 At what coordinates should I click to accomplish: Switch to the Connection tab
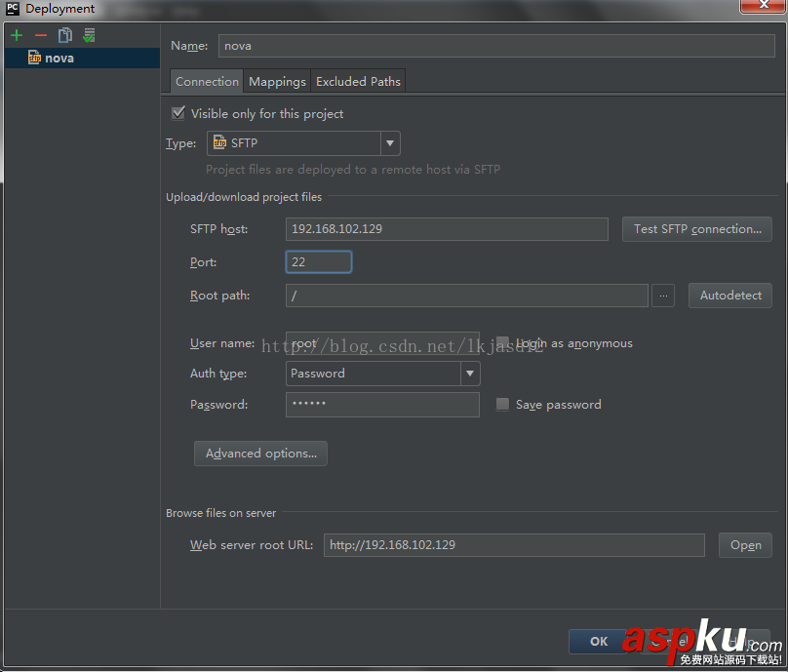coord(207,81)
